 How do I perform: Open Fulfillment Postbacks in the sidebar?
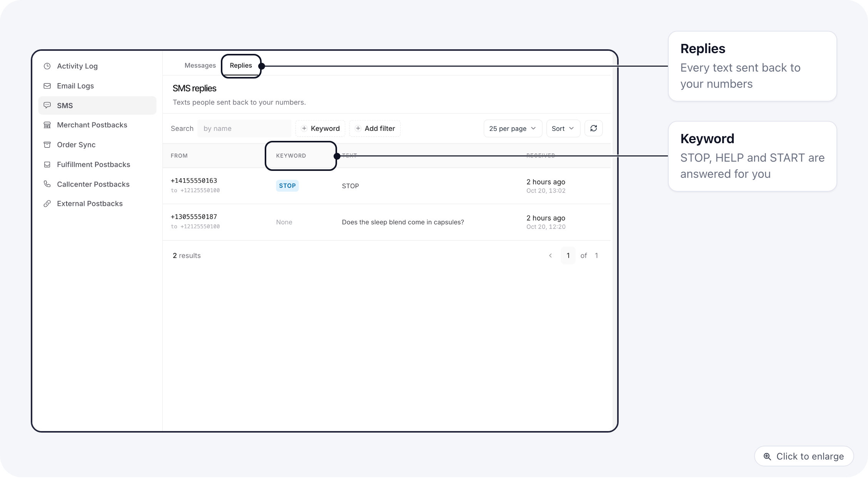tap(97, 165)
